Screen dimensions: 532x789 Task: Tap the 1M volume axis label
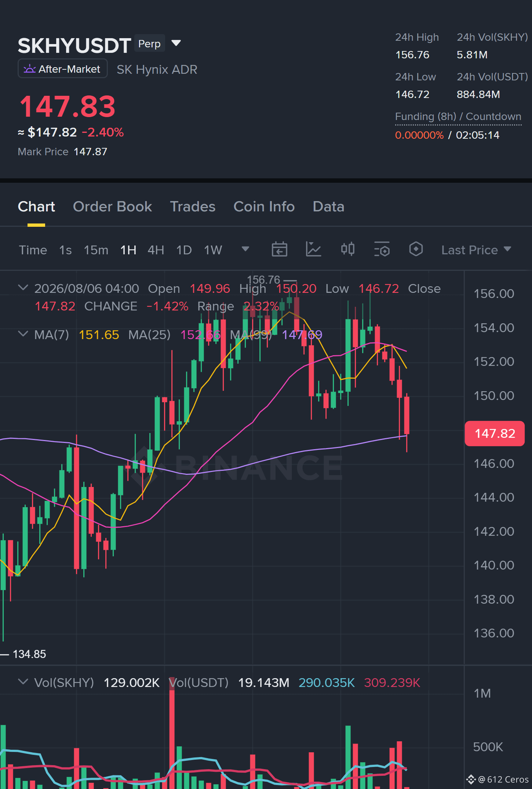(482, 693)
